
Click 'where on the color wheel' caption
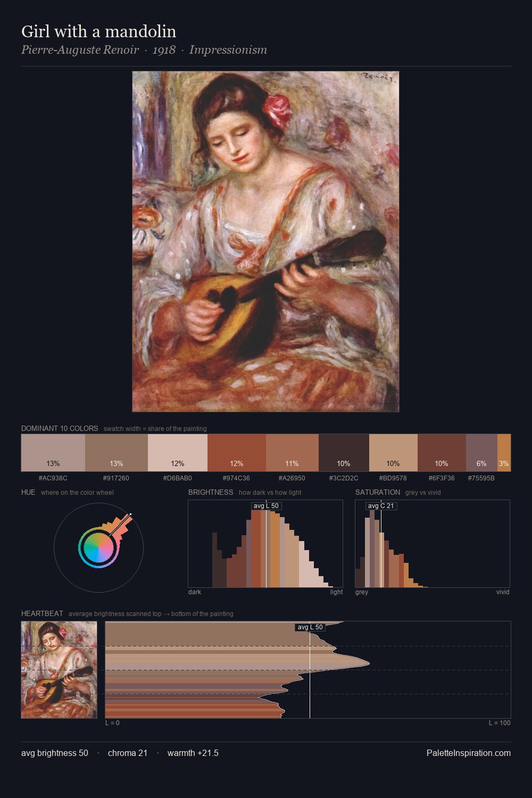[x=77, y=493]
